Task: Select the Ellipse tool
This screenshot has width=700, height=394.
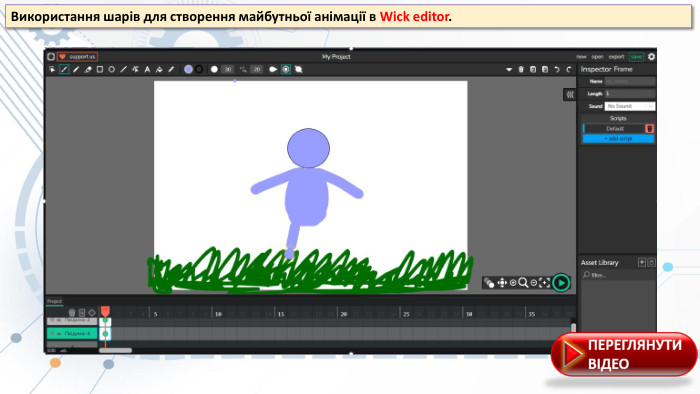Action: (112, 69)
